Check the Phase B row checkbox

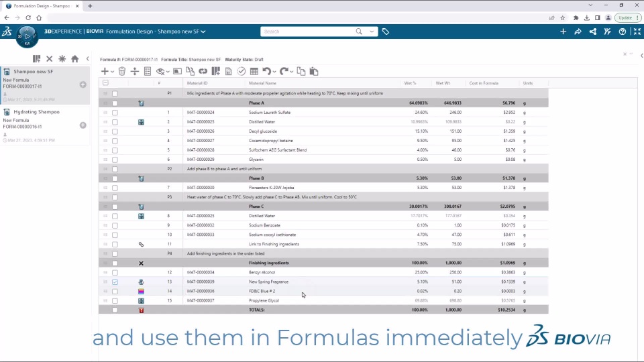(x=115, y=178)
